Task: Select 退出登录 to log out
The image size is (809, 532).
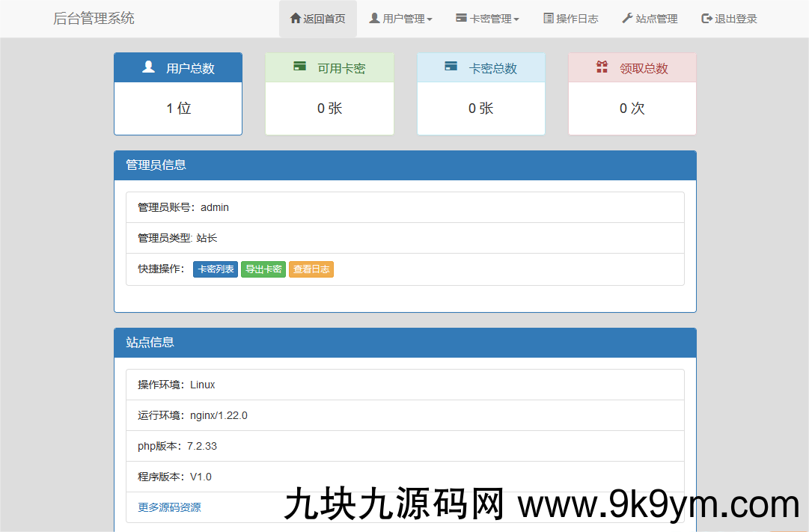Action: pyautogui.click(x=729, y=19)
